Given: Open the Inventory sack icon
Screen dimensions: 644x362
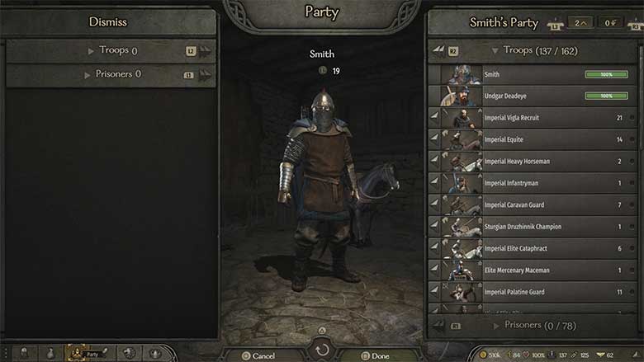Looking at the screenshot, I should (x=50, y=353).
